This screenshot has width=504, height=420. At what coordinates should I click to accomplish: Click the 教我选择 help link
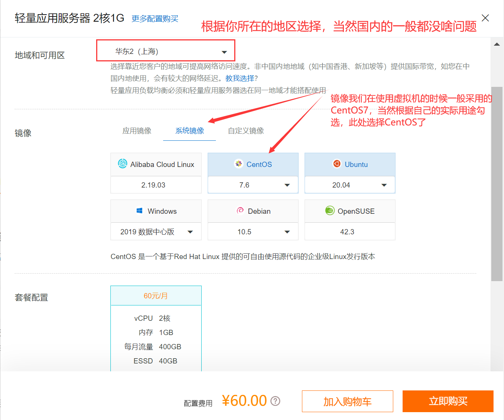point(240,78)
